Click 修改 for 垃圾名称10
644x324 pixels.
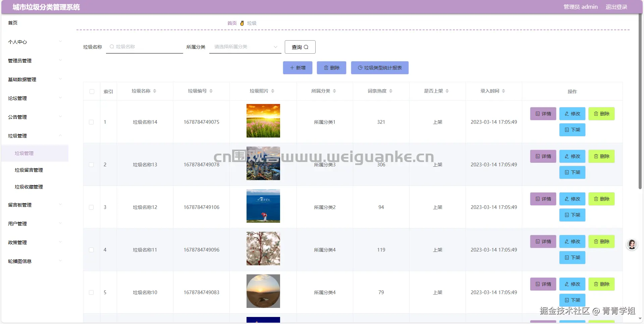[572, 284]
